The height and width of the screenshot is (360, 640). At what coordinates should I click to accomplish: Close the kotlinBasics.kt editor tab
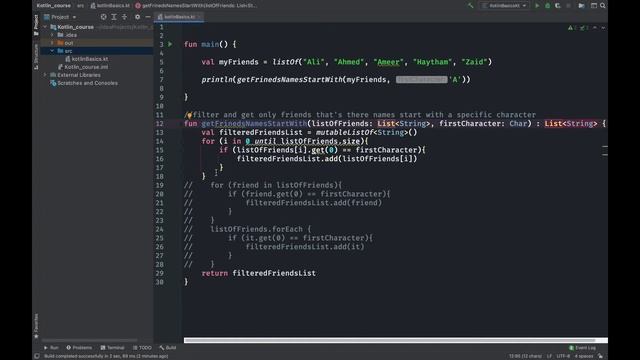[199, 17]
